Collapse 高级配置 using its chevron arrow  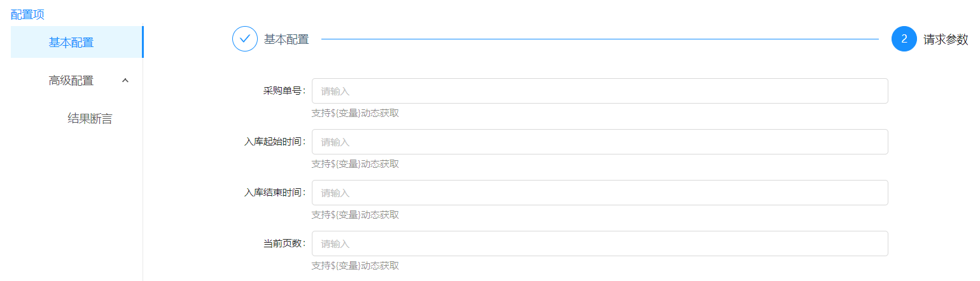coord(125,81)
